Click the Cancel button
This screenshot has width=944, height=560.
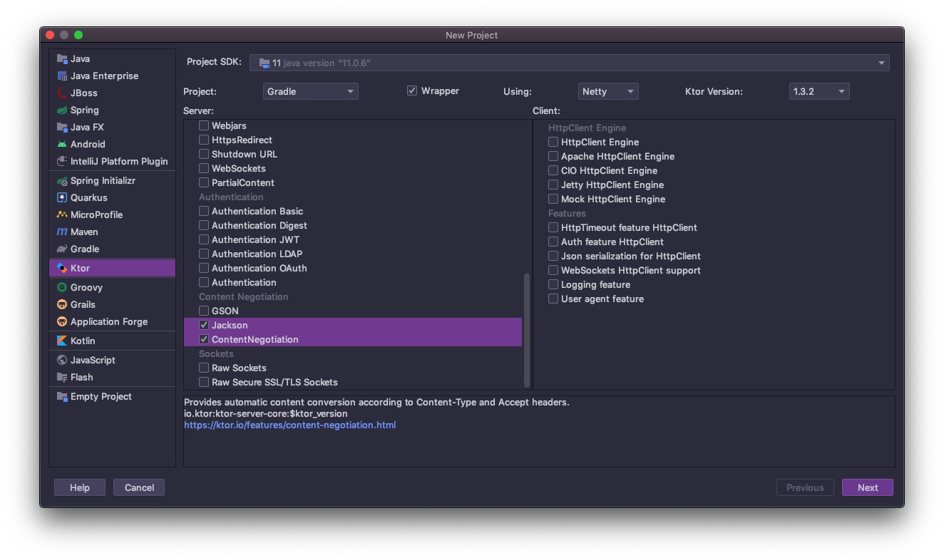coord(139,488)
